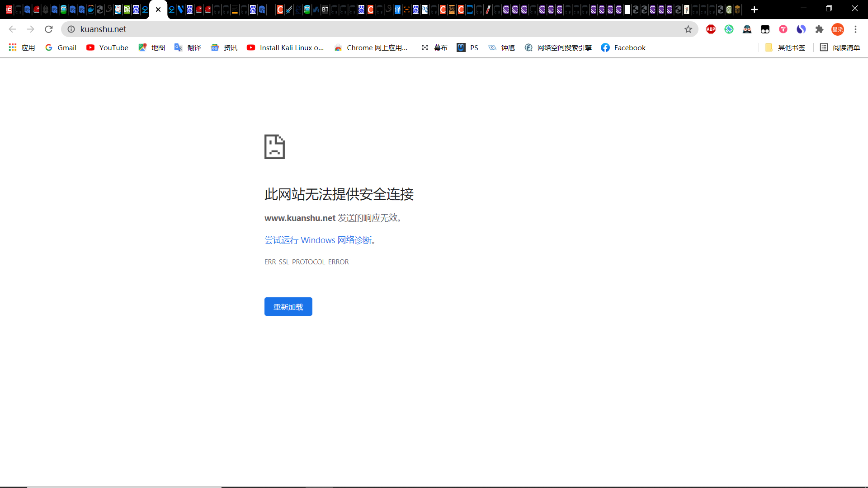Click the 此网站无法提供安全连接 heading

tap(339, 194)
